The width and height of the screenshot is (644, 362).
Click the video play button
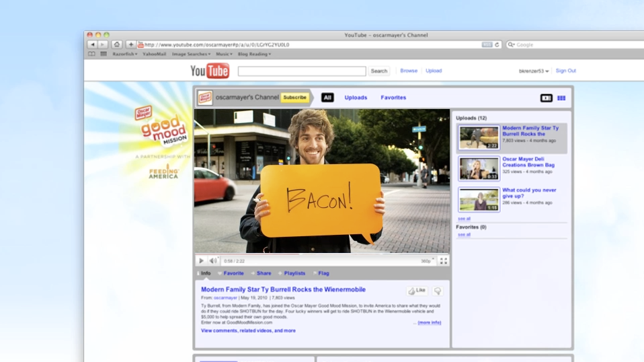click(201, 261)
